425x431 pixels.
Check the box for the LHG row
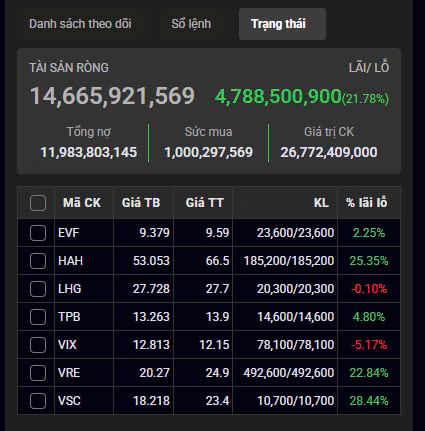[38, 289]
